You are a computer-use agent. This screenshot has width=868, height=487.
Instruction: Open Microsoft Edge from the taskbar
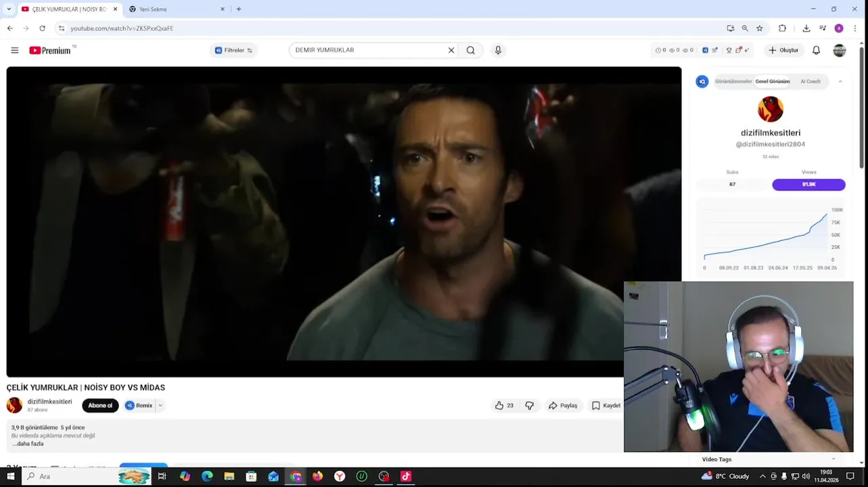(207, 476)
